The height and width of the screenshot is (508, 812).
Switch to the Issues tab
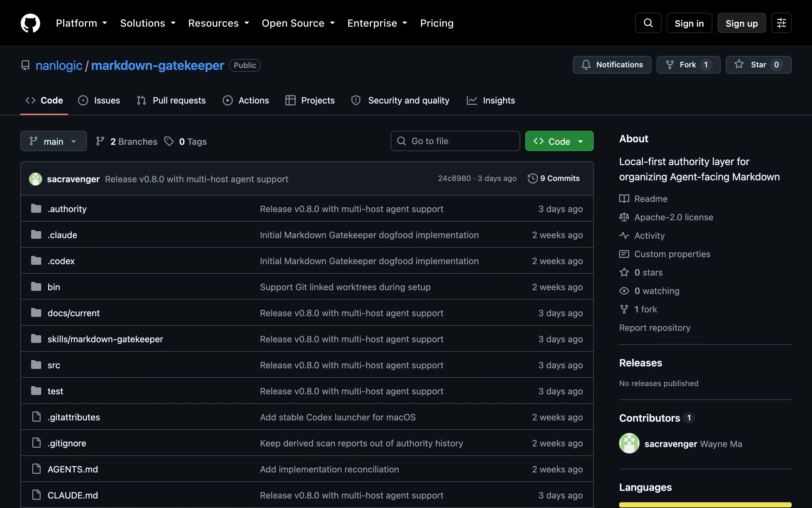pos(99,100)
